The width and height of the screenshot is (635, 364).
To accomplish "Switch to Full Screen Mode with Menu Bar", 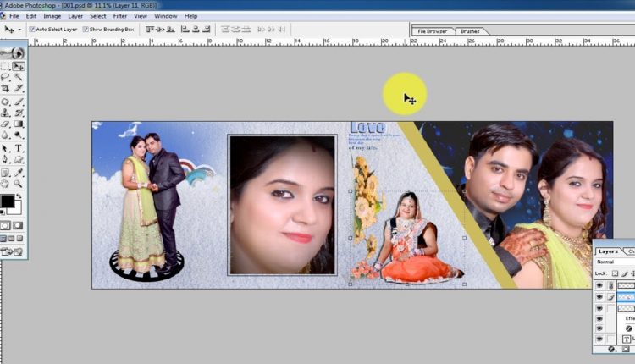I will click(12, 239).
